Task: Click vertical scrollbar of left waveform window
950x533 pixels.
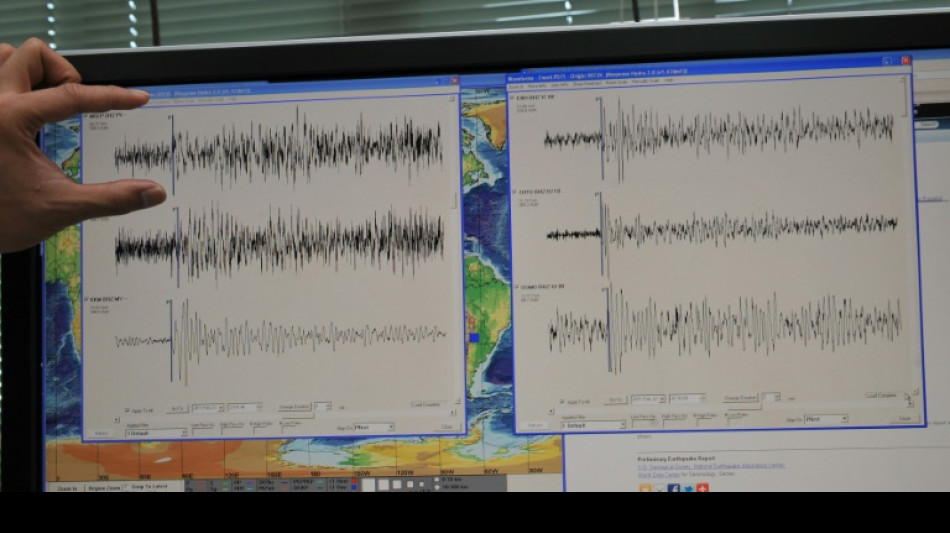Action: (458, 200)
